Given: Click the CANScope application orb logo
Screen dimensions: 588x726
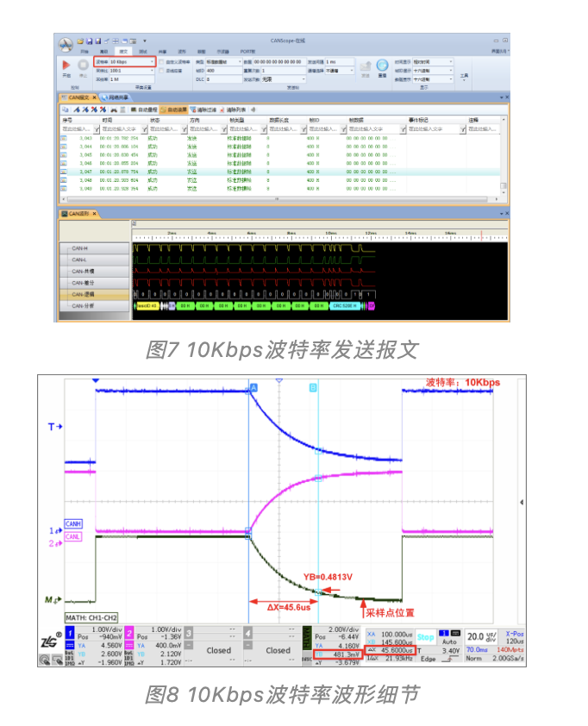Looking at the screenshot, I should [x=66, y=45].
